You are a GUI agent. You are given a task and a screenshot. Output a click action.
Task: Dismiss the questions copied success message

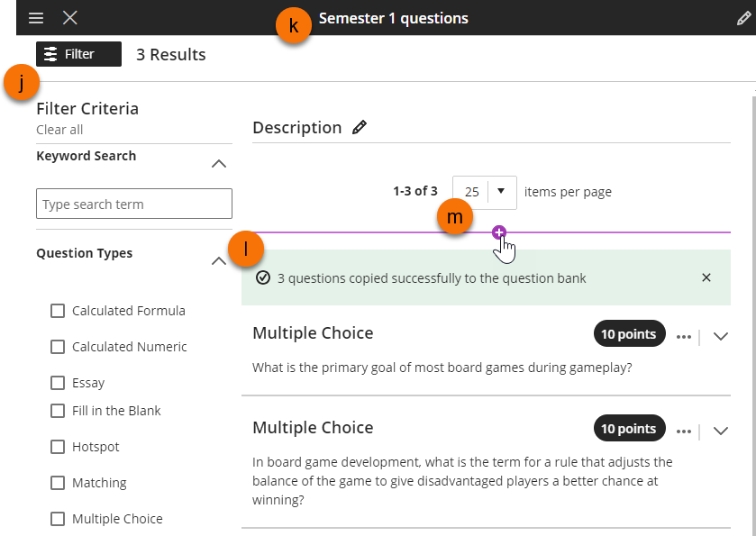(706, 277)
